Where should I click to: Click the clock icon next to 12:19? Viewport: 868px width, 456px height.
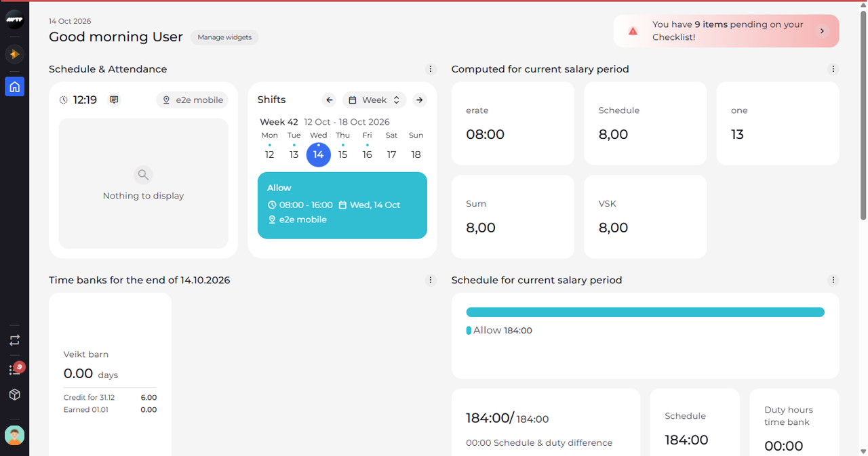click(64, 100)
